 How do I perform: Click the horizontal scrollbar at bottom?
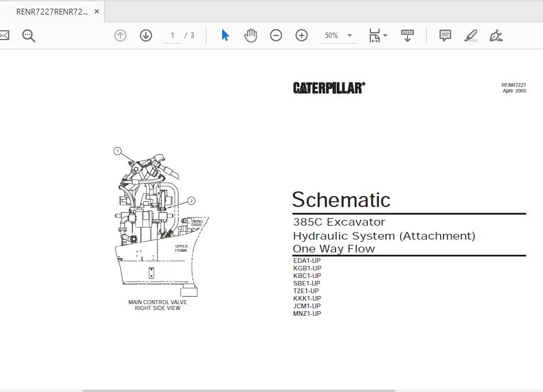tap(239, 391)
